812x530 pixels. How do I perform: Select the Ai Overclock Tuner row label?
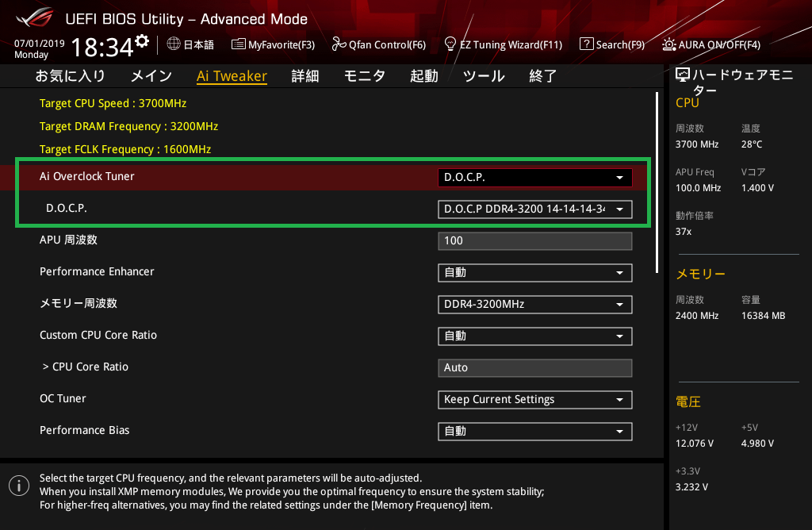point(87,176)
